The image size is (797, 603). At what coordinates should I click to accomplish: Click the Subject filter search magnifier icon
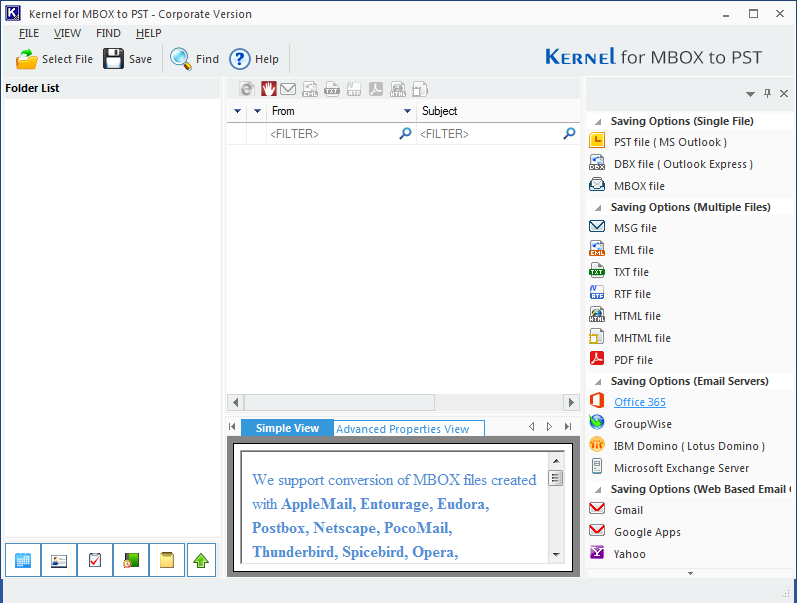point(569,133)
